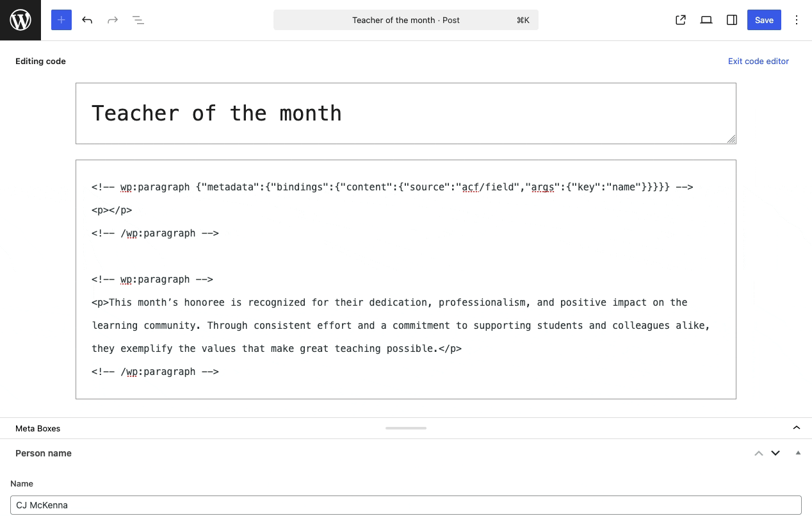Viewport: 812px width, 516px height.
Task: View the post in a new tab
Action: [681, 20]
